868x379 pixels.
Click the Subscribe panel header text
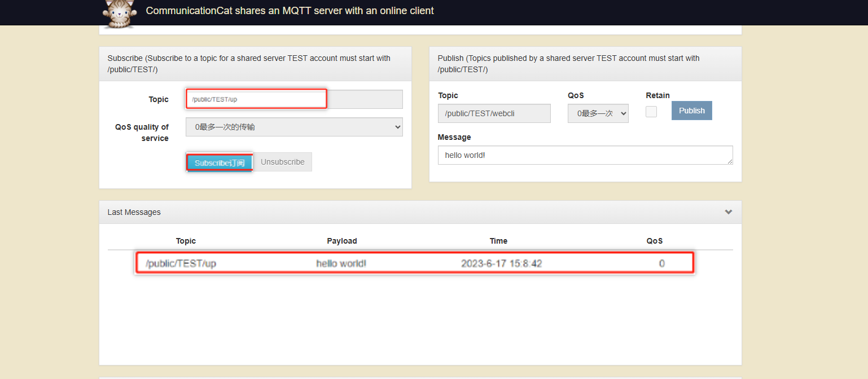coord(249,64)
